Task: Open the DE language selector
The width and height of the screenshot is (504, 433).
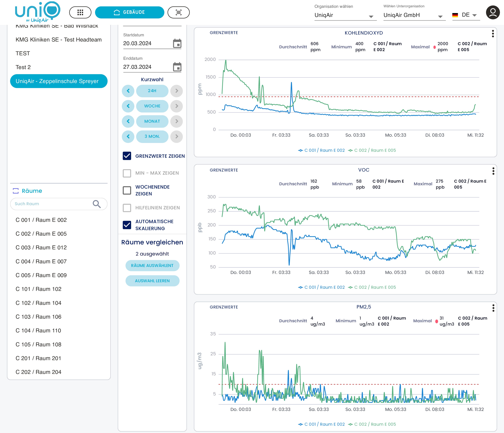Action: pos(466,15)
